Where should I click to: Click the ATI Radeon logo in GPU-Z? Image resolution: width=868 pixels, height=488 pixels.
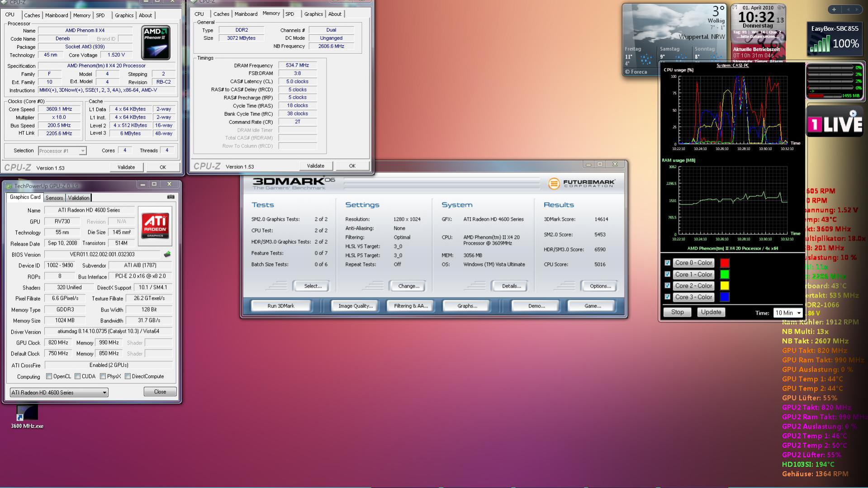(x=155, y=226)
